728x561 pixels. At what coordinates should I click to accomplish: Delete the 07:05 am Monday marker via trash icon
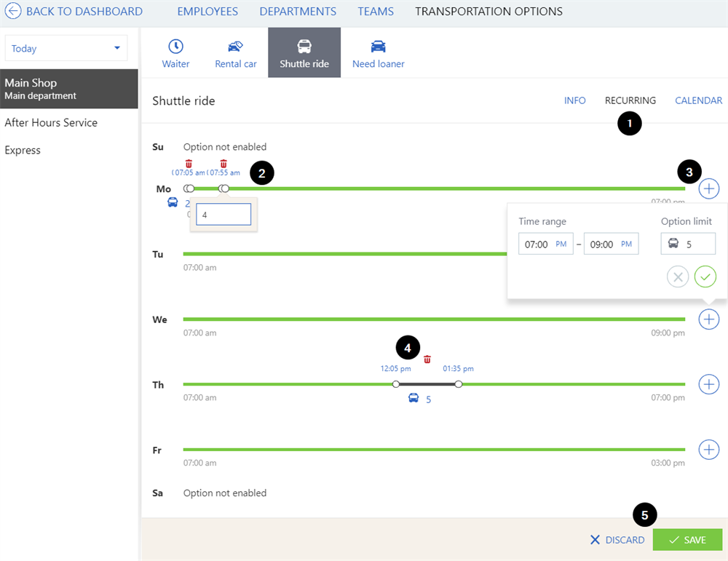coord(189,164)
